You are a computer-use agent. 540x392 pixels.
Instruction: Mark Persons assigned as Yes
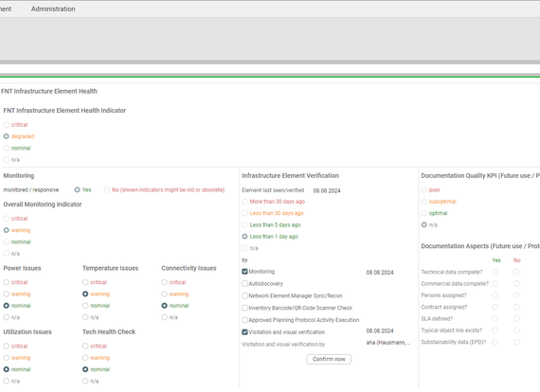[495, 295]
